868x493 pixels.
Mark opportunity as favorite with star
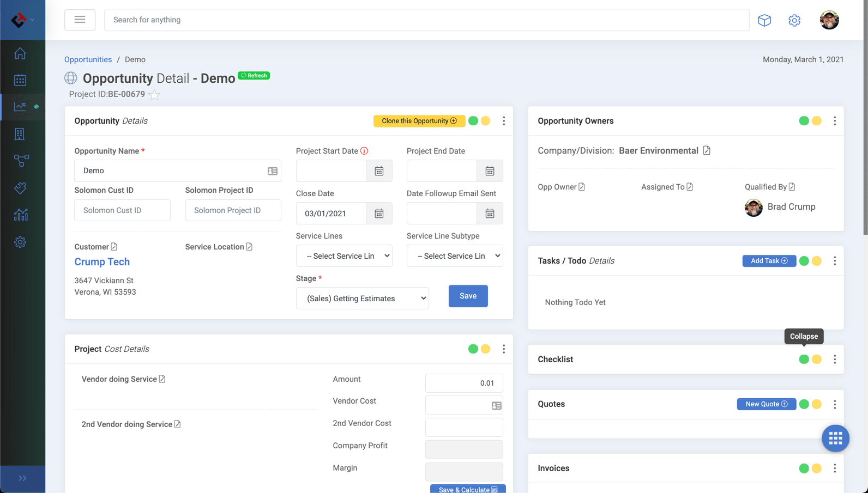[x=155, y=95]
